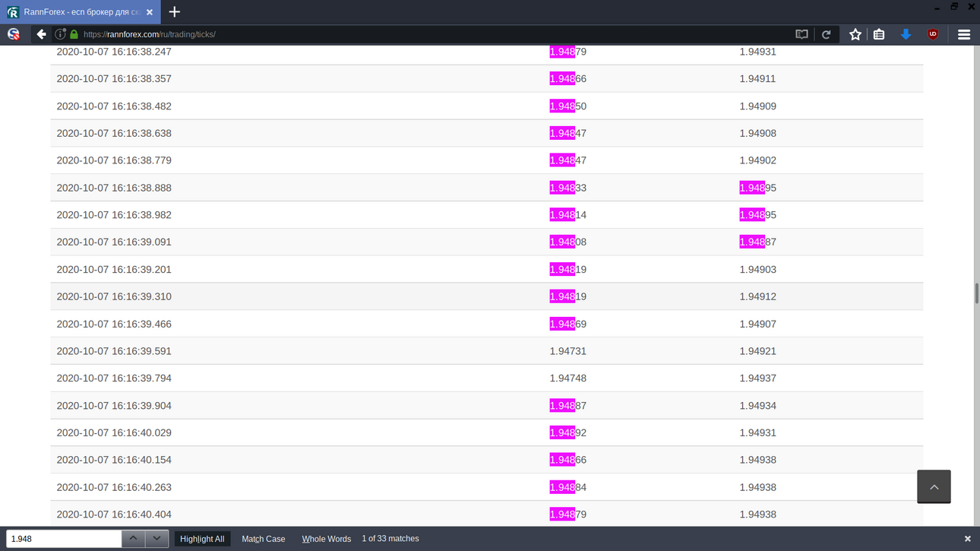Go to previous find match
This screenshot has height=551, width=980.
134,539
